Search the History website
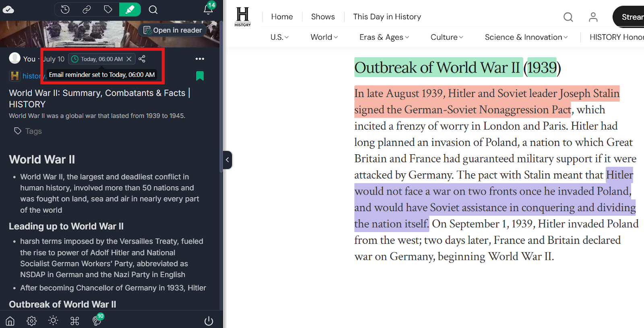The height and width of the screenshot is (328, 644). pyautogui.click(x=568, y=17)
